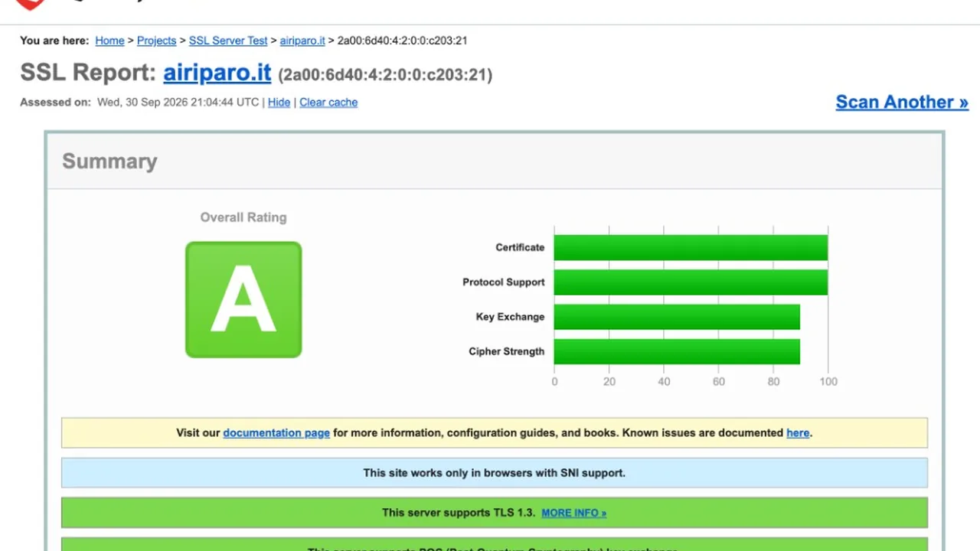Click the 'Cipher Strength' chart label
The image size is (980, 551).
click(x=507, y=351)
